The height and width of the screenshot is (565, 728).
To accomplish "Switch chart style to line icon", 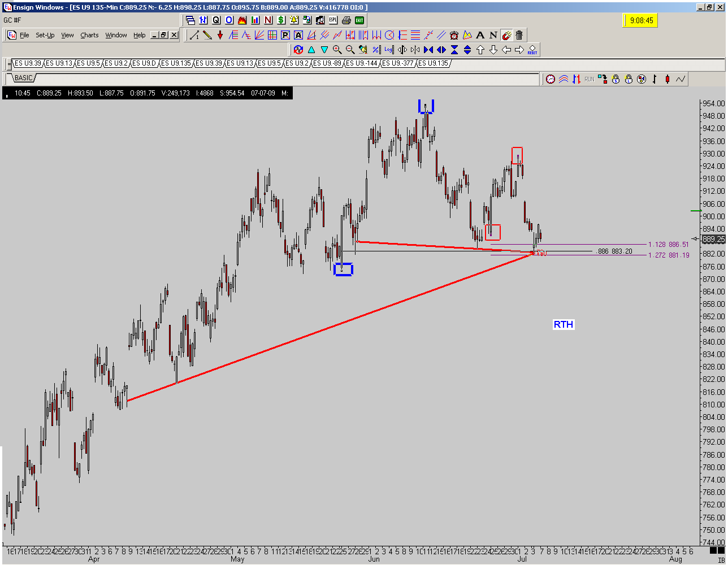I will [681, 79].
